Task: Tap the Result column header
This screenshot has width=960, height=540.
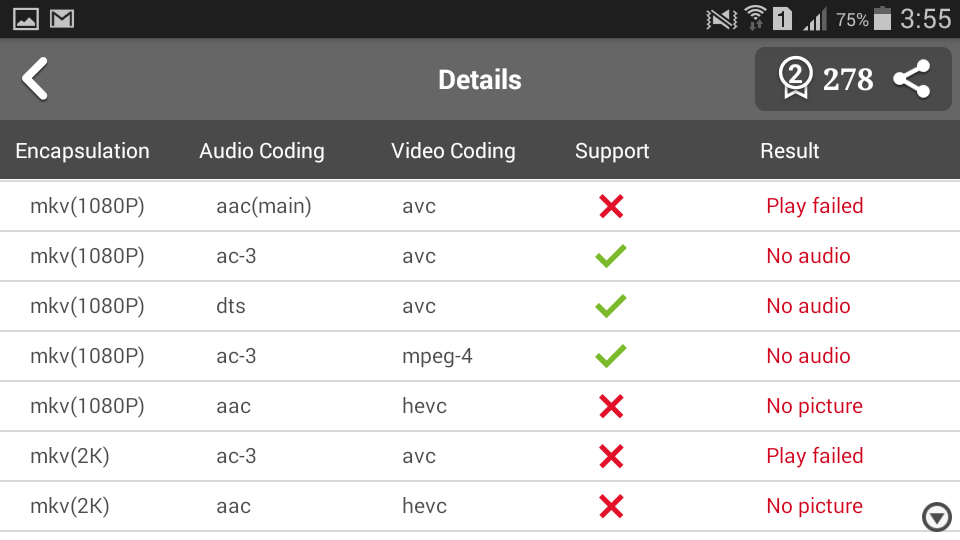Action: point(790,151)
